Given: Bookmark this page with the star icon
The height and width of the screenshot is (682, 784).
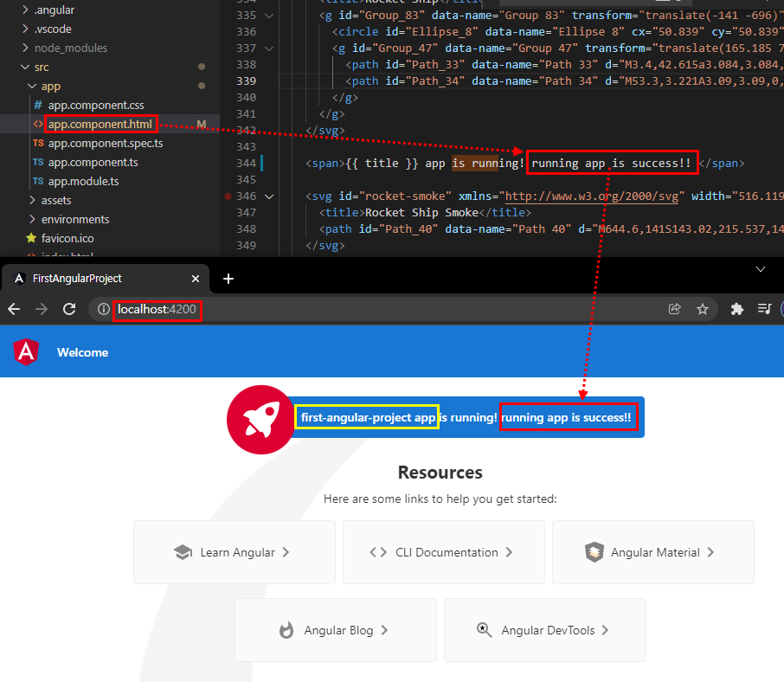Looking at the screenshot, I should point(703,309).
